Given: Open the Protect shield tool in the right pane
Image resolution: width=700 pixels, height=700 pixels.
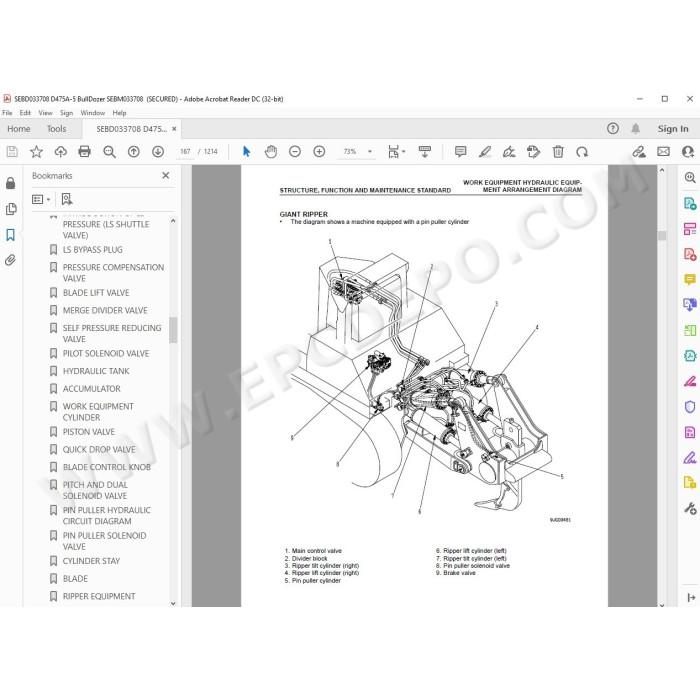Looking at the screenshot, I should click(690, 407).
